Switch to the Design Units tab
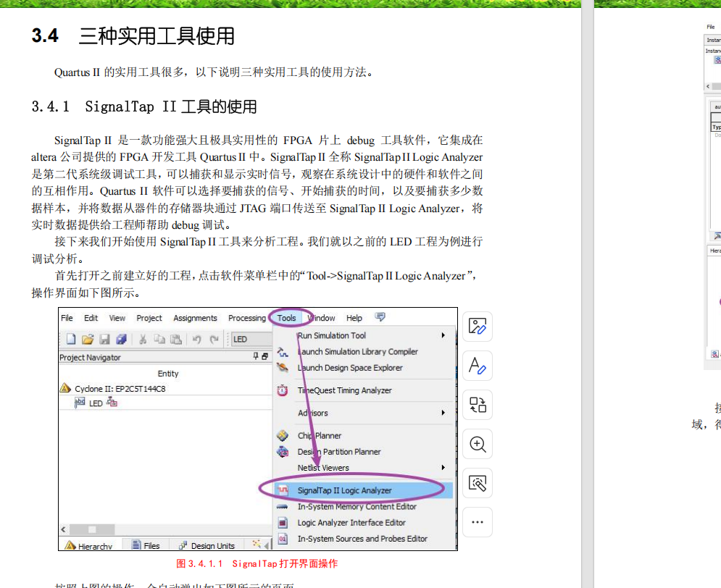Image resolution: width=721 pixels, height=588 pixels. point(207,545)
